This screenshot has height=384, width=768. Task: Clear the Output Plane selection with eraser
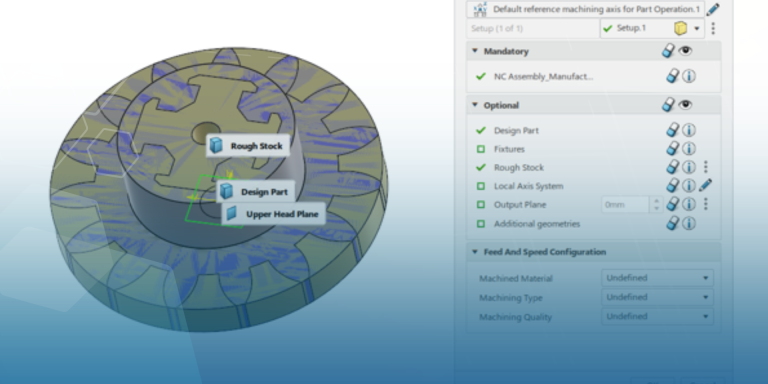pyautogui.click(x=673, y=204)
